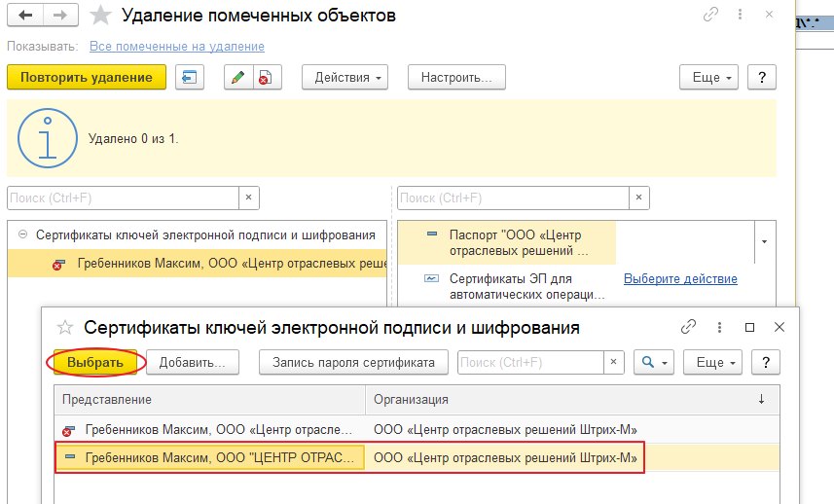834x504 pixels.
Task: Click the deletion-marked icon on the left tree row
Action: click(x=58, y=265)
